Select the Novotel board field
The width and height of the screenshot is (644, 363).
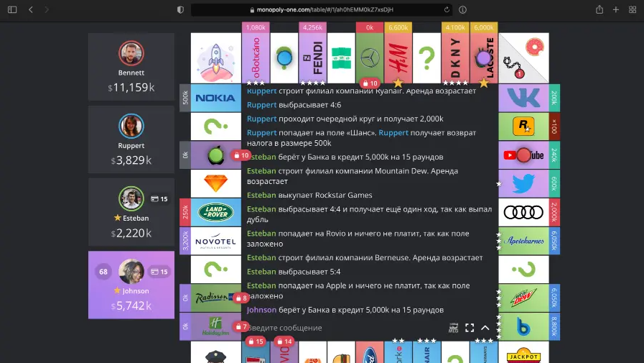(x=215, y=241)
